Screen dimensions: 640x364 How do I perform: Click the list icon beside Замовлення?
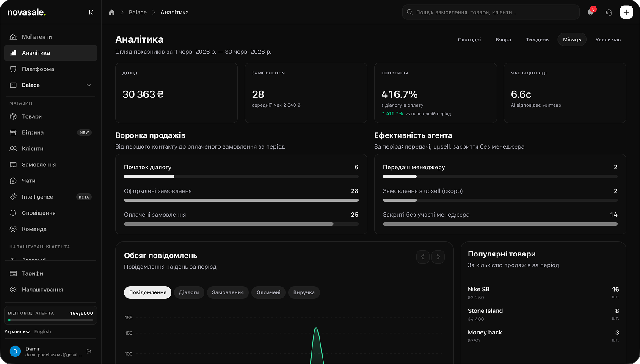[x=13, y=165]
